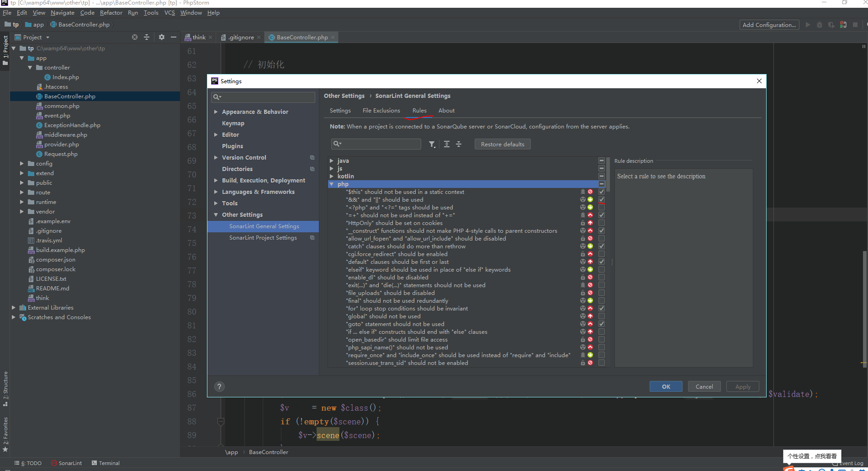Expand the config folder in project tree

pyautogui.click(x=21, y=164)
